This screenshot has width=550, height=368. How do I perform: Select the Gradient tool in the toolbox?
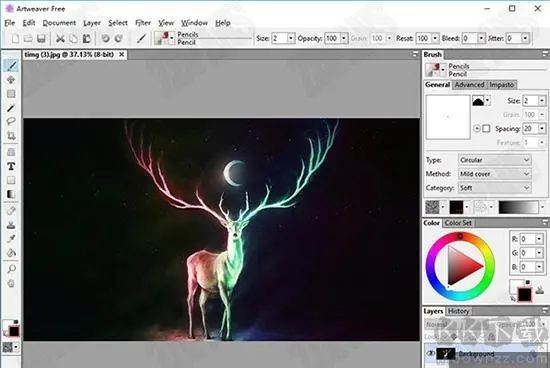point(11,194)
